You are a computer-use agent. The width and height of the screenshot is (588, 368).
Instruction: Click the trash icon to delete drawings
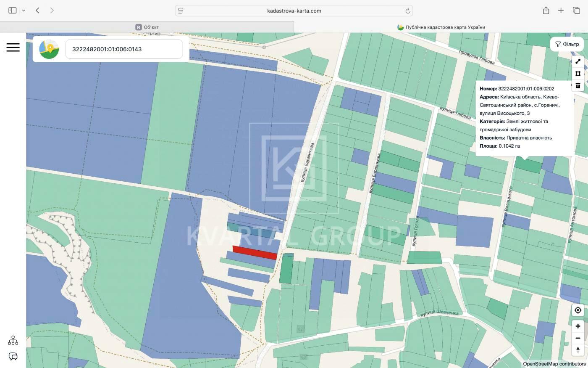[578, 86]
